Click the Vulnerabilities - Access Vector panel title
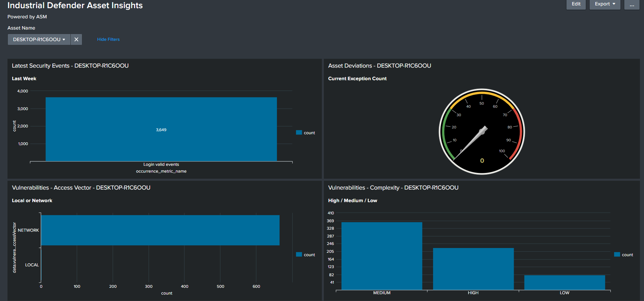Screen dimensions: 644x301 point(81,188)
